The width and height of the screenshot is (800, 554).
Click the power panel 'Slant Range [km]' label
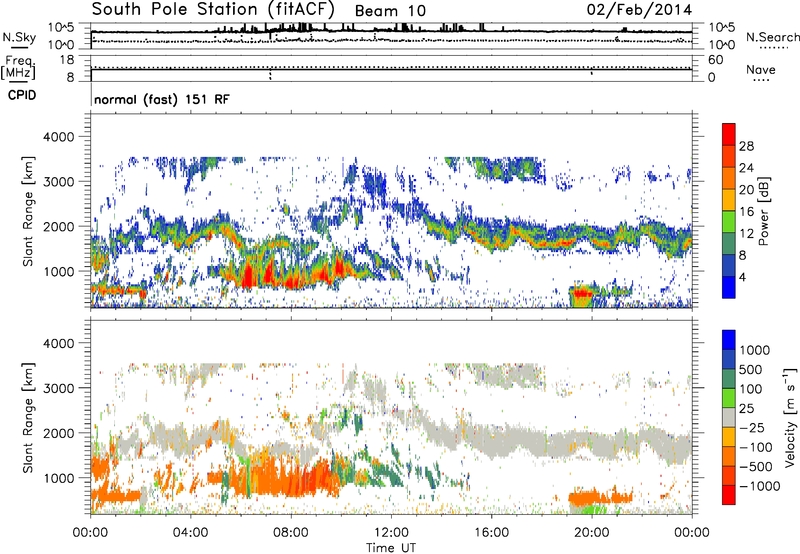point(28,211)
